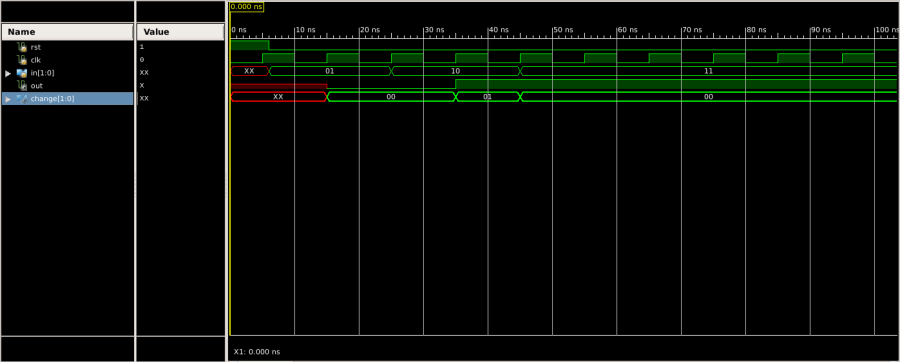
Task: Select the clk signal row
Action: pyautogui.click(x=68, y=60)
